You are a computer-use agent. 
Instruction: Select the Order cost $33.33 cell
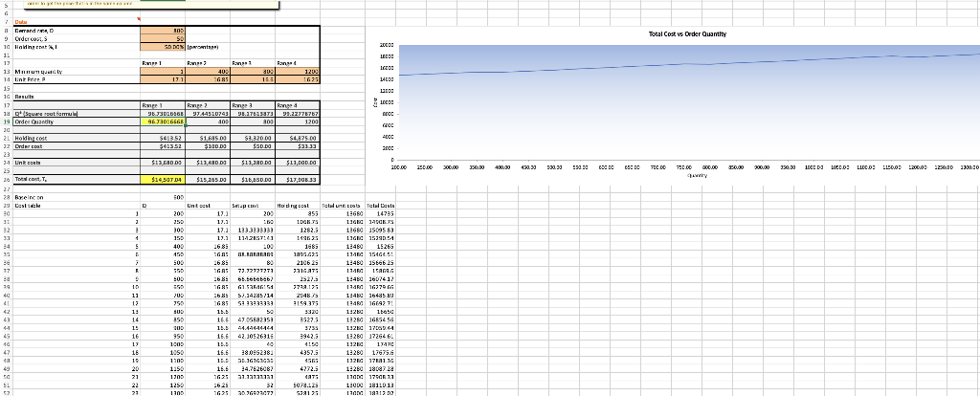pos(298,146)
